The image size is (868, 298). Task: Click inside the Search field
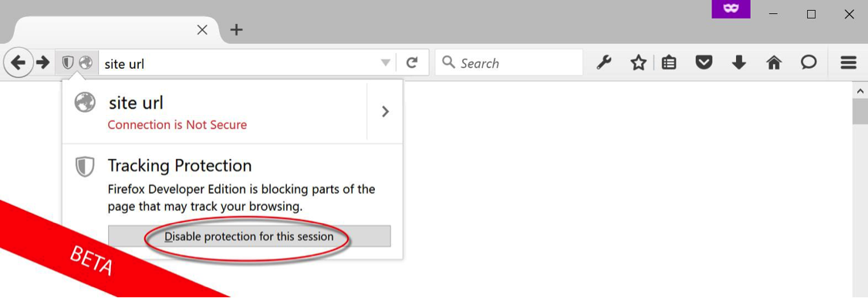(508, 63)
